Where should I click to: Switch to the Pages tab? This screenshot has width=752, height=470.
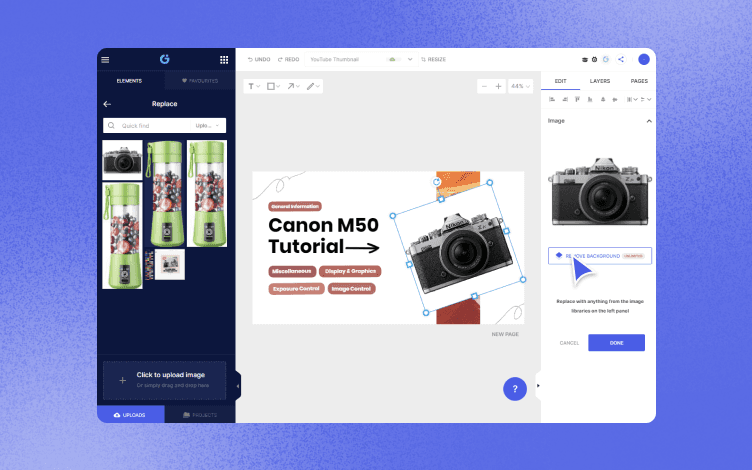pos(639,81)
